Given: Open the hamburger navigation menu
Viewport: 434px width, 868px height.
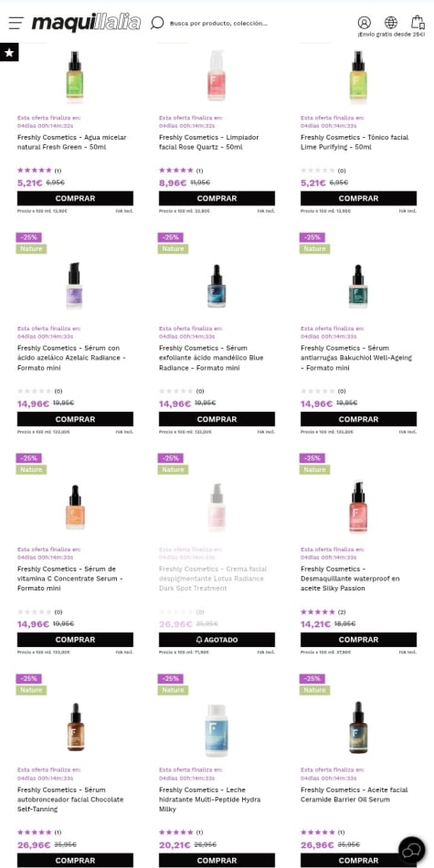Looking at the screenshot, I should [x=16, y=23].
